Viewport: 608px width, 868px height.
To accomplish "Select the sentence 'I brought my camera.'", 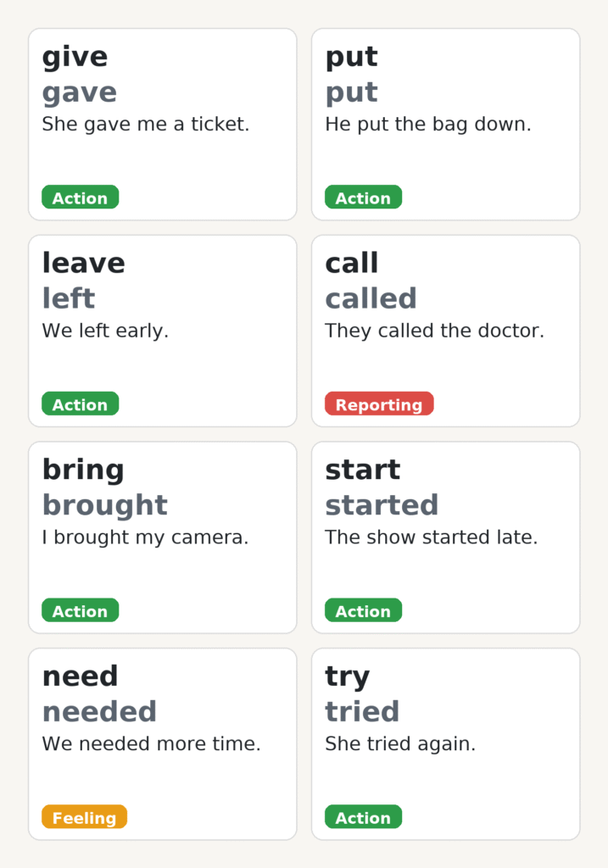I will [x=145, y=537].
